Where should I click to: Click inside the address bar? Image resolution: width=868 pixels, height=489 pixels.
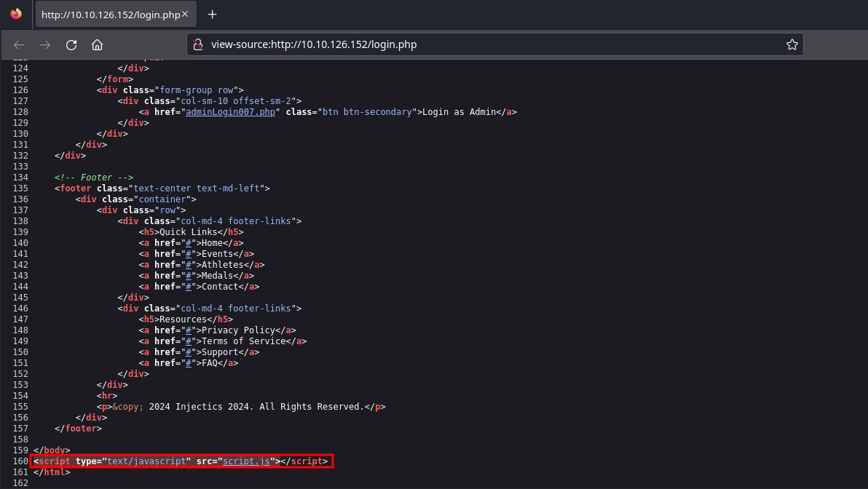click(437, 44)
